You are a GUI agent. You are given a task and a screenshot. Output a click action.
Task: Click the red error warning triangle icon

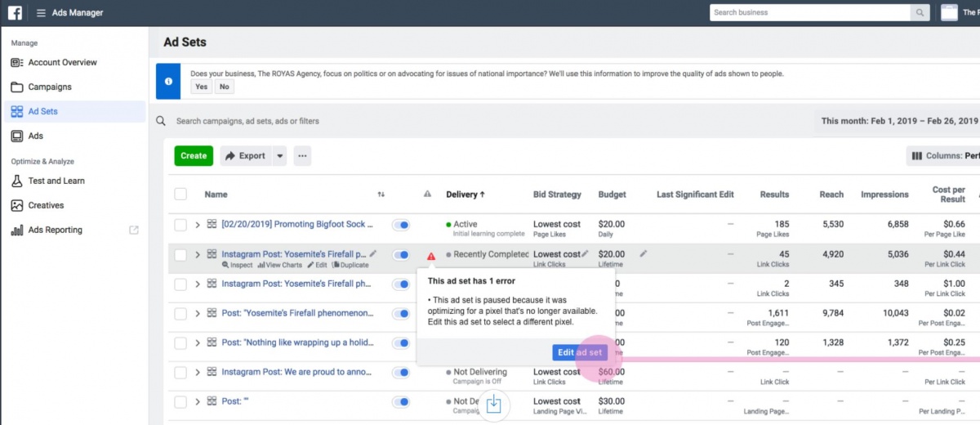431,256
